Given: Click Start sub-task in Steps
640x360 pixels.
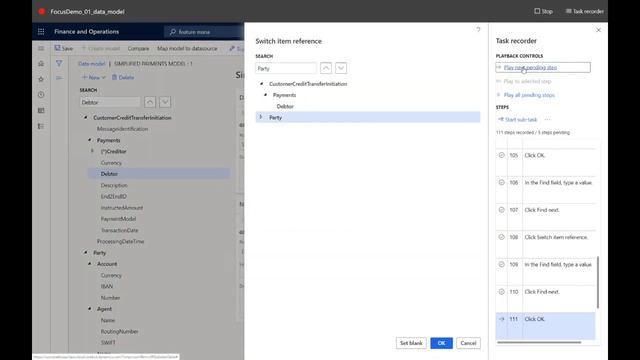Looking at the screenshot, I should (518, 120).
